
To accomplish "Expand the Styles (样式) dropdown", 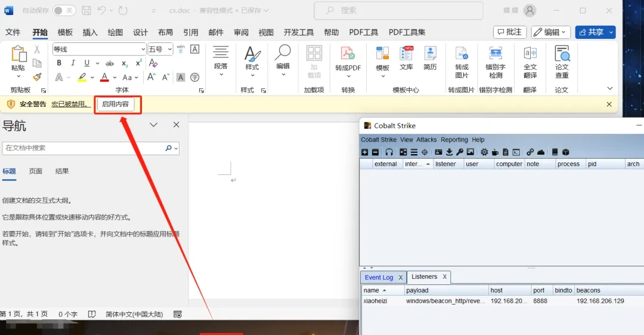I will 252,75.
